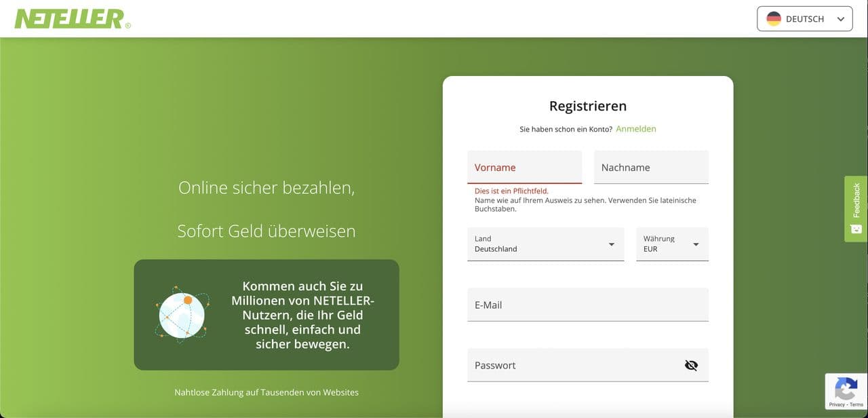Click the Währung dropdown arrow

(x=696, y=245)
